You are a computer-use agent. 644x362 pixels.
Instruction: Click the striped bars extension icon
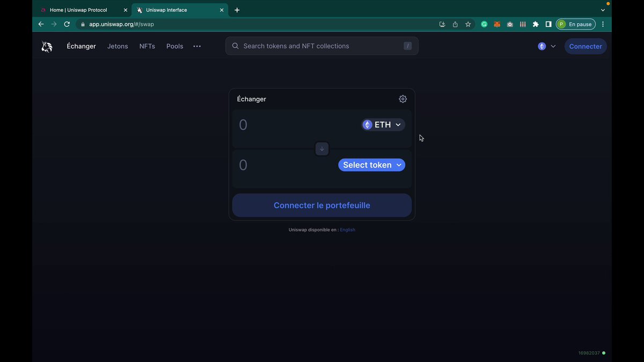point(523,24)
